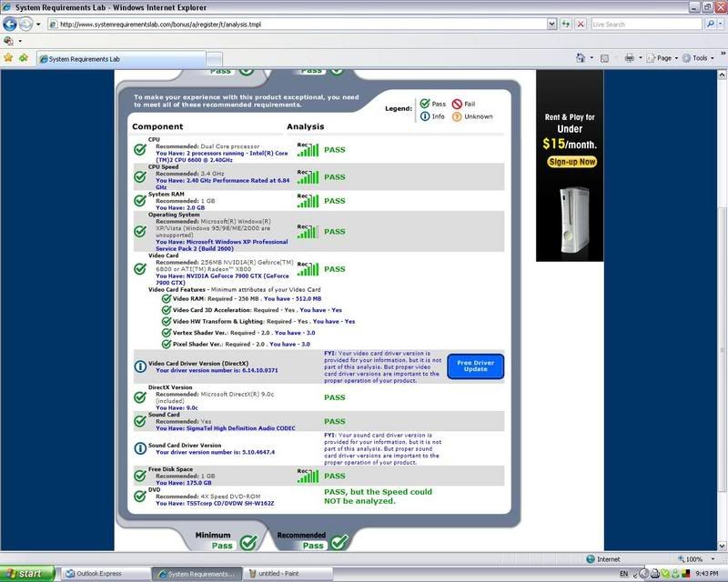Click the Print icon in command bar
This screenshot has width=728, height=582.
pyautogui.click(x=629, y=57)
